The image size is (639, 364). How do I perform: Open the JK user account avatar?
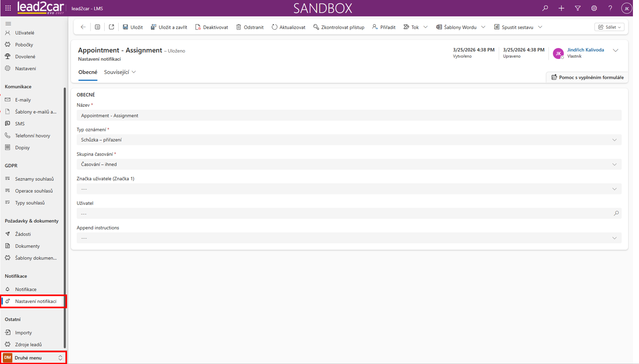click(x=626, y=8)
